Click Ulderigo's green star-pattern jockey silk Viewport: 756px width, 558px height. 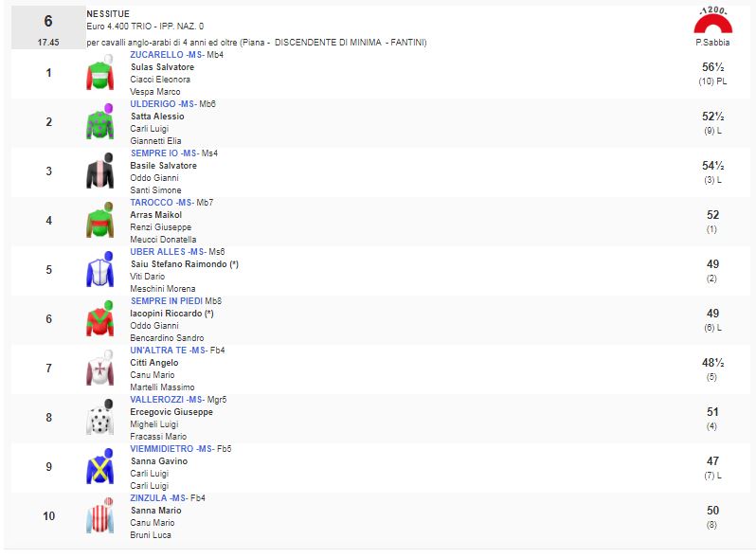(x=99, y=122)
